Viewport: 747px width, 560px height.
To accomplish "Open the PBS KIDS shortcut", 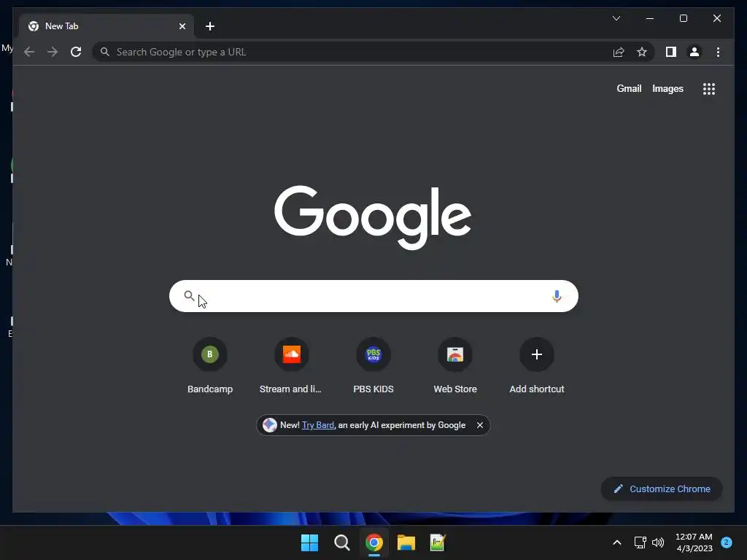I will 373,366.
